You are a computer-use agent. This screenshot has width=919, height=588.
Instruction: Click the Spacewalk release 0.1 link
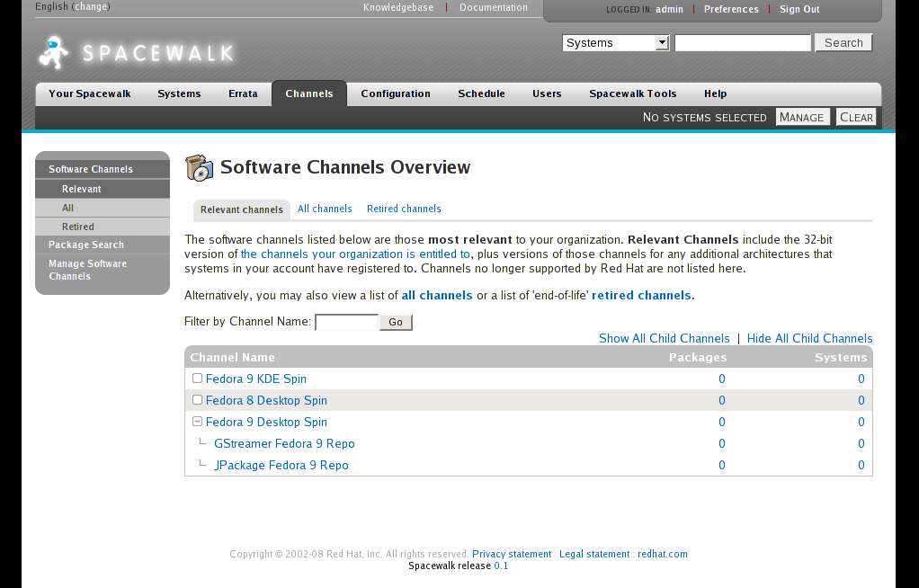tap(501, 566)
